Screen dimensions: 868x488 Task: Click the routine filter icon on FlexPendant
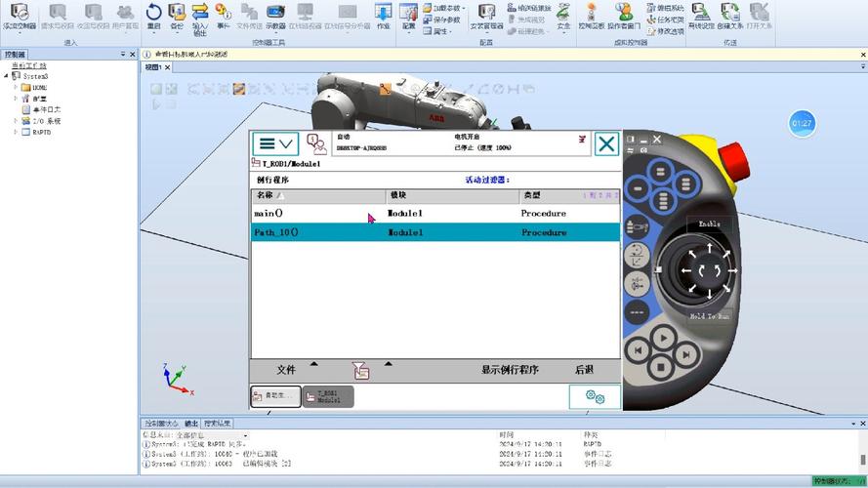pos(360,370)
